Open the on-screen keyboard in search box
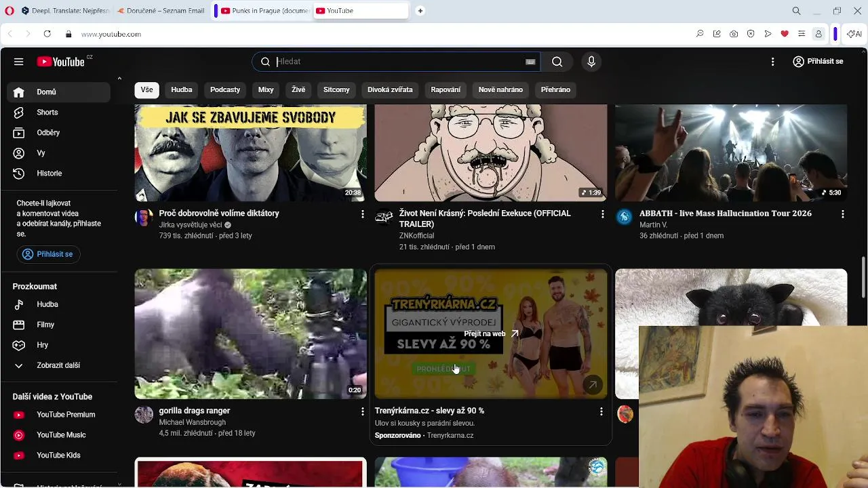This screenshot has width=868, height=488. (530, 62)
